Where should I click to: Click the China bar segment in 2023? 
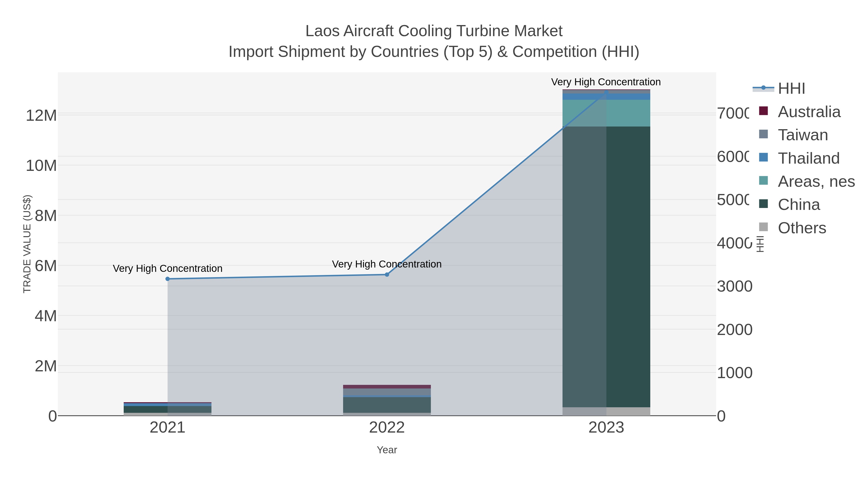(606, 267)
